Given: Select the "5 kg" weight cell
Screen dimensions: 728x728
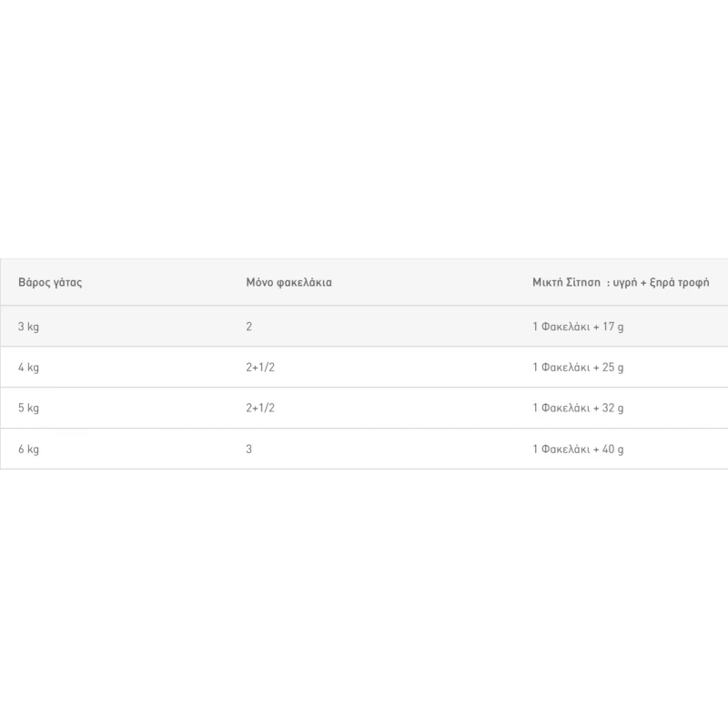Looking at the screenshot, I should pos(28,409).
